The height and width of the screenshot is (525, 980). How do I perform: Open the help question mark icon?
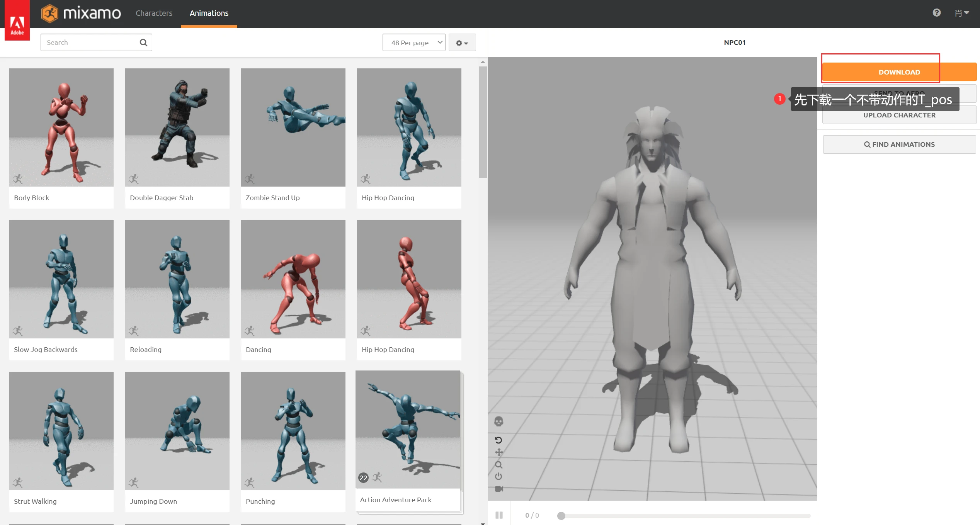coord(936,13)
